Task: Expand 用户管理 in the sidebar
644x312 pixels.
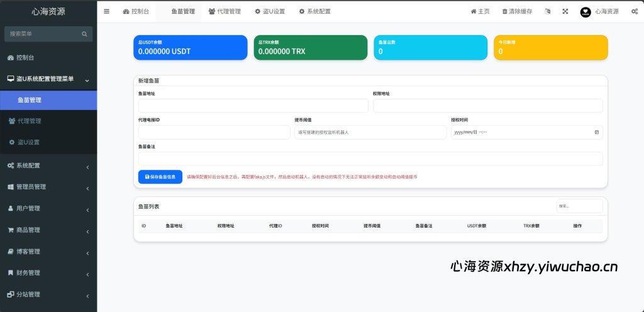Action: (48, 209)
